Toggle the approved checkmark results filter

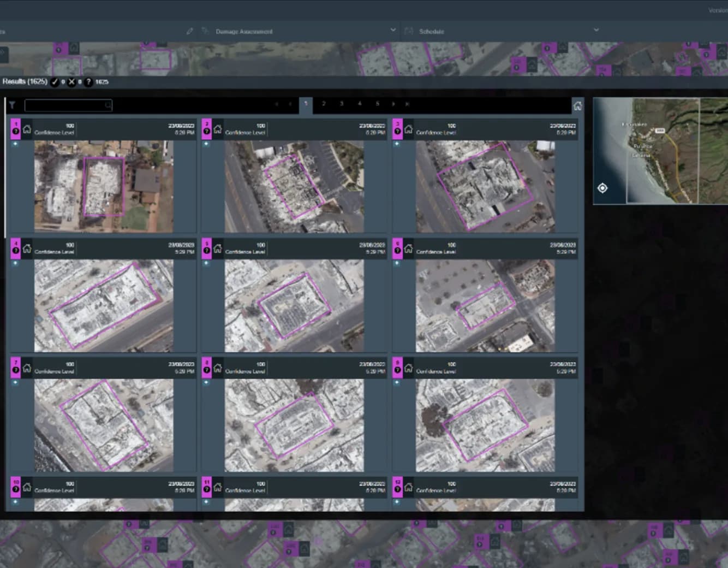pyautogui.click(x=55, y=82)
